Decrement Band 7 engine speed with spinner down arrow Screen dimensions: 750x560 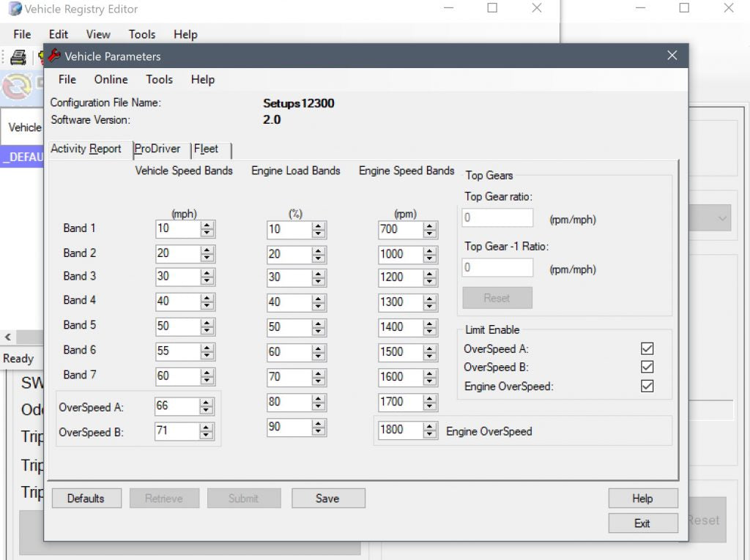[x=428, y=380]
